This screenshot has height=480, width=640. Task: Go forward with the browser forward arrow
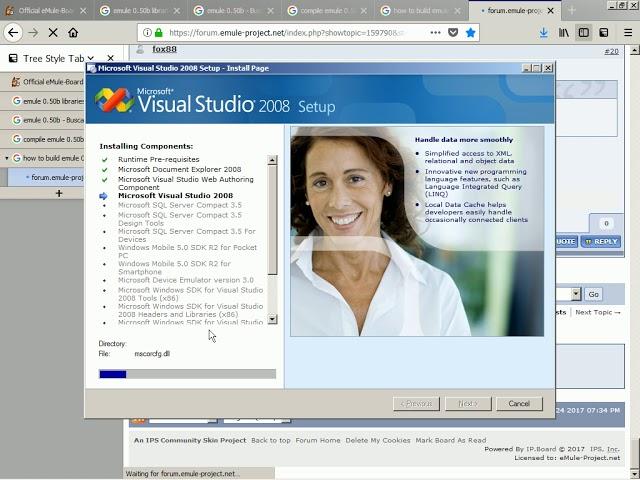33,33
